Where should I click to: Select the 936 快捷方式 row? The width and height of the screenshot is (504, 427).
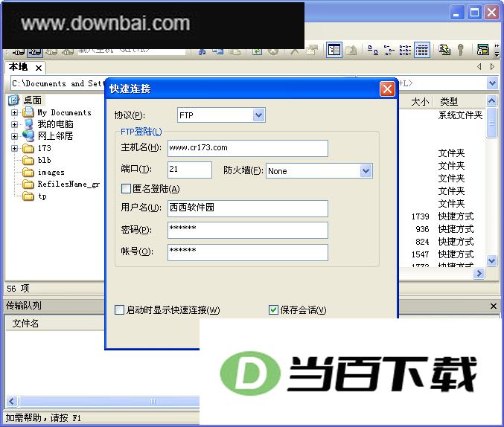[x=442, y=229]
